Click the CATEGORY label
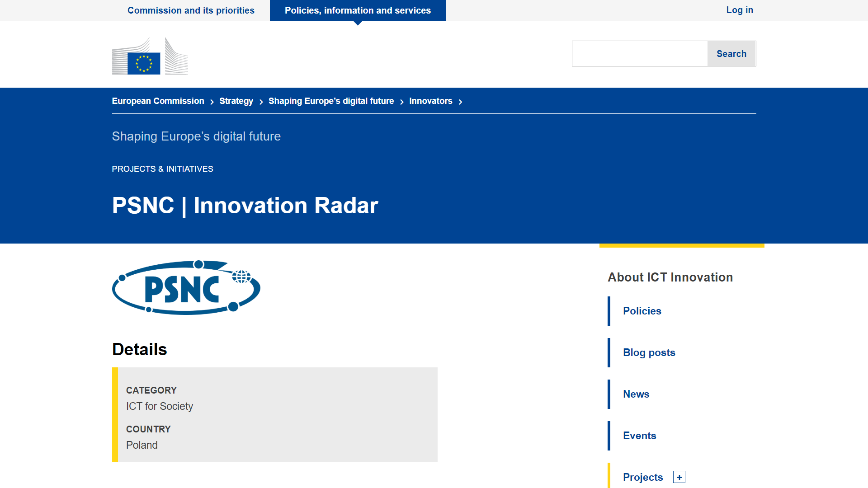 [151, 390]
